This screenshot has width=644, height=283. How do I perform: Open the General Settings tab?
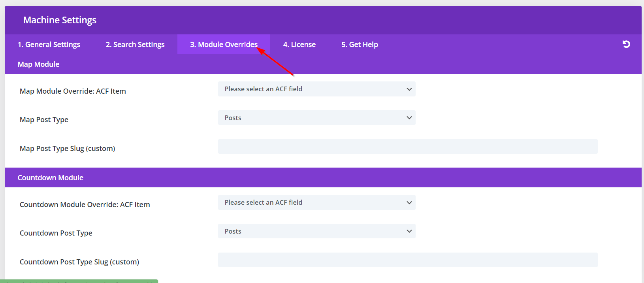pyautogui.click(x=49, y=45)
